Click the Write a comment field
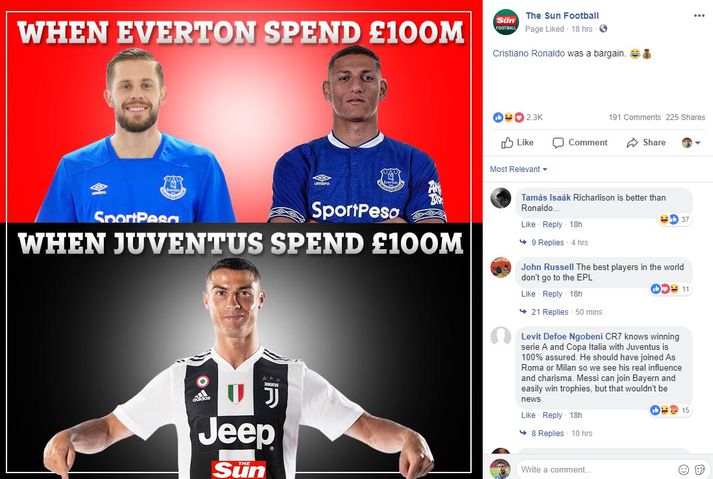 click(x=595, y=469)
